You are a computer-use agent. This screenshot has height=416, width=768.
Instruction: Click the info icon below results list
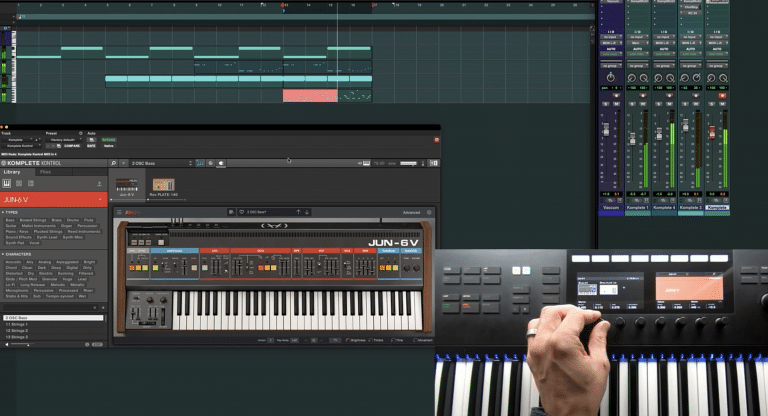[87, 344]
